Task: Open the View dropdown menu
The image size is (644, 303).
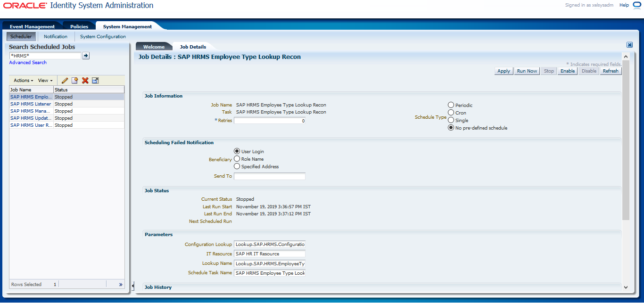Action: pos(45,81)
